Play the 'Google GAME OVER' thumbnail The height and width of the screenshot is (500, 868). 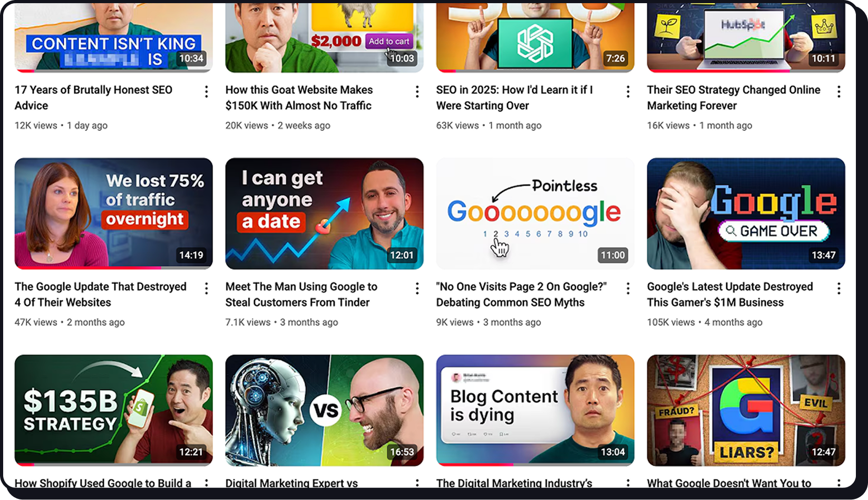pyautogui.click(x=746, y=214)
